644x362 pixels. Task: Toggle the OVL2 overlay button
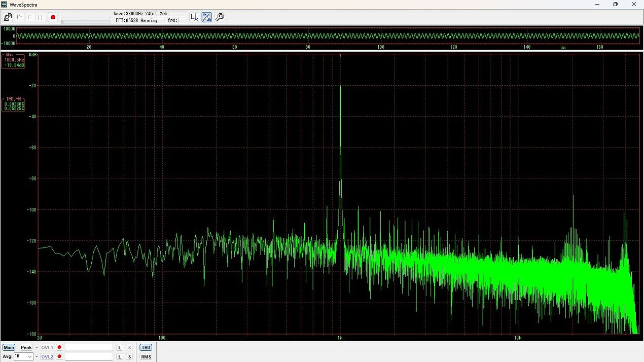coord(47,357)
